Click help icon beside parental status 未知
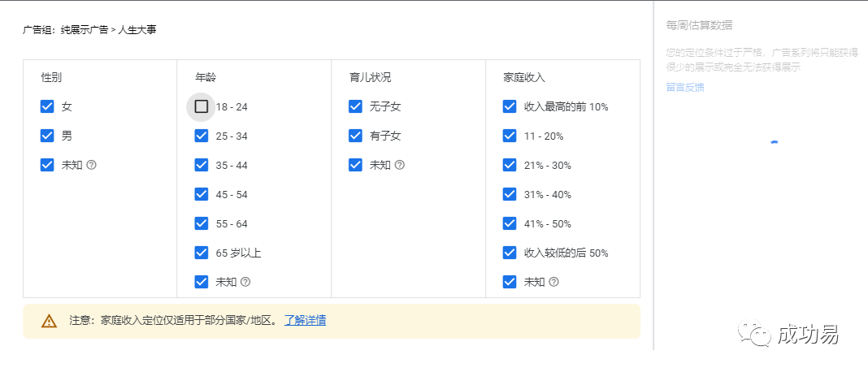The width and height of the screenshot is (868, 372). point(399,165)
